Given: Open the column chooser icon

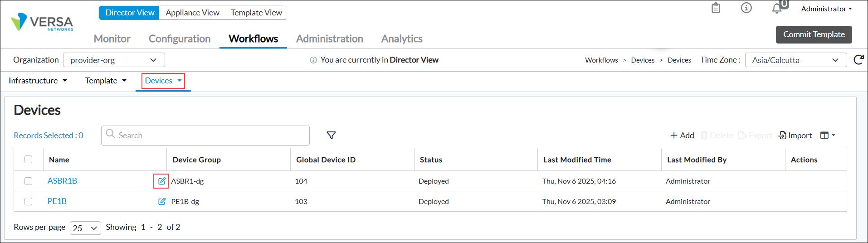Looking at the screenshot, I should tap(828, 135).
